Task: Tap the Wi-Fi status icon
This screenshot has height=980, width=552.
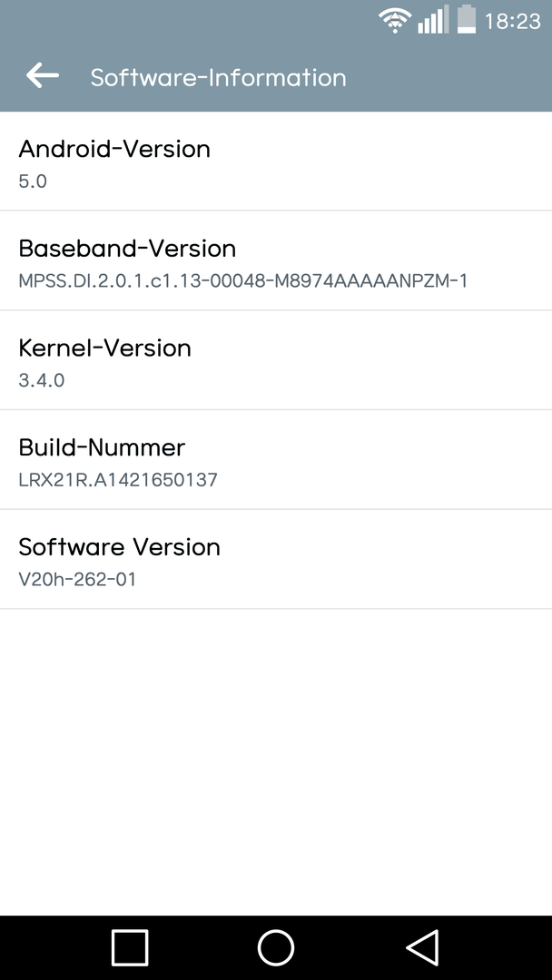Action: tap(395, 21)
